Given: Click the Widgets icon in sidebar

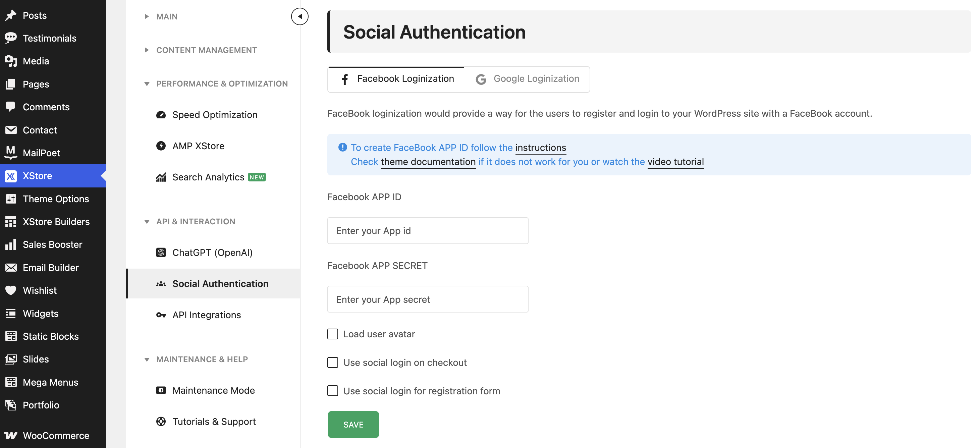Looking at the screenshot, I should [x=11, y=314].
